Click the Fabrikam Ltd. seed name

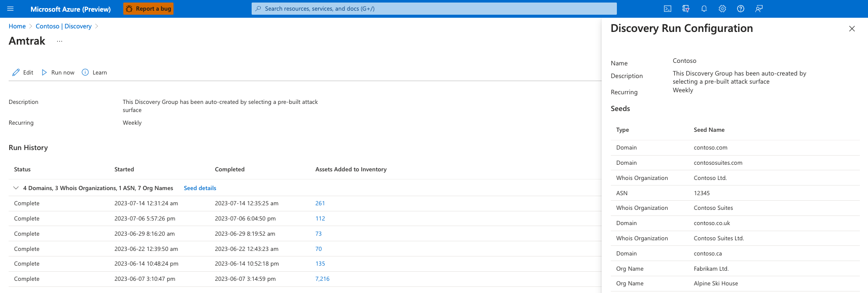pos(711,269)
